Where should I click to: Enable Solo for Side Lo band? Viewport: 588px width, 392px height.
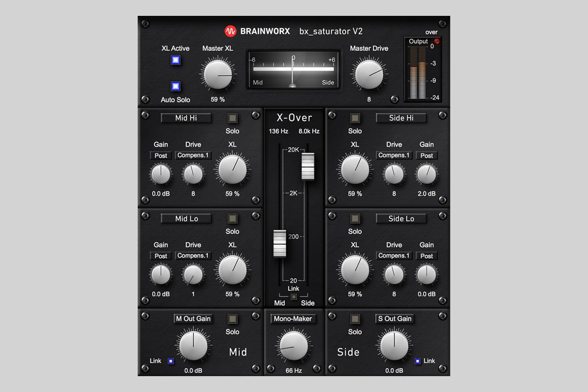[355, 218]
